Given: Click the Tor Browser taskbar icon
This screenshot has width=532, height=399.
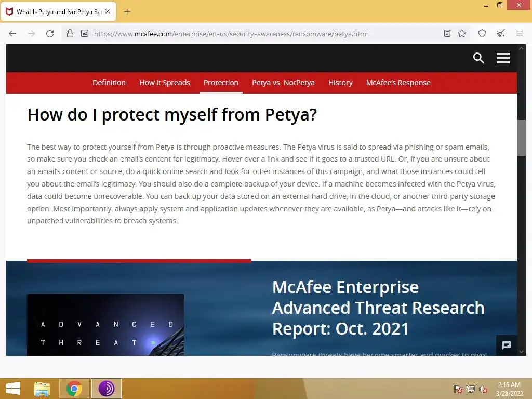Looking at the screenshot, I should point(107,389).
